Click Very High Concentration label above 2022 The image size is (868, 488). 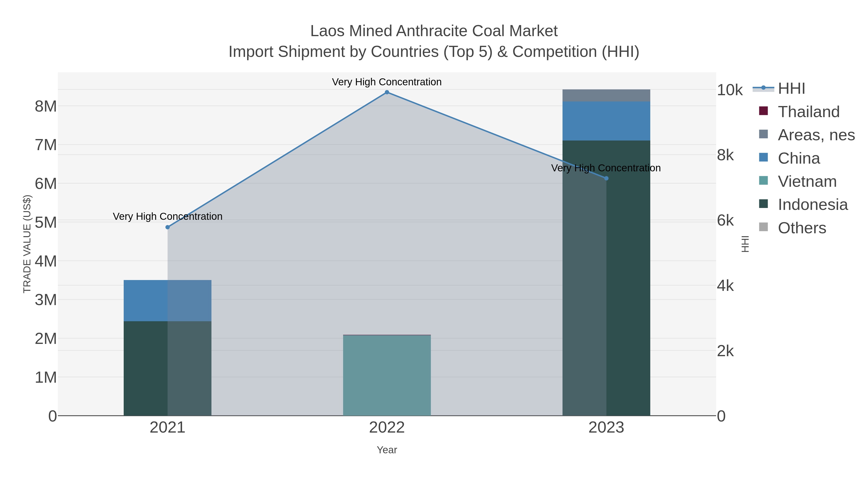[387, 82]
